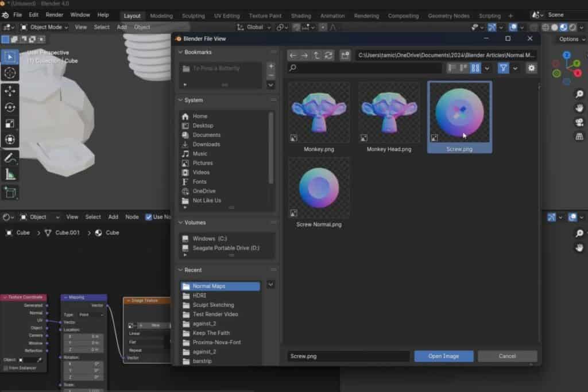Select the Rotate tool in viewport toolbar
Screen dimensions: 588x392
pyautogui.click(x=10, y=107)
